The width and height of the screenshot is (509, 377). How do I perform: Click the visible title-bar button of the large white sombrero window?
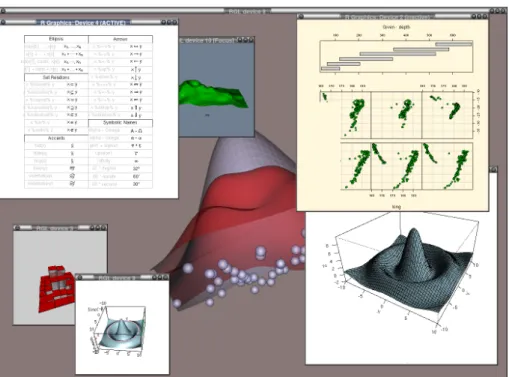pos(494,169)
